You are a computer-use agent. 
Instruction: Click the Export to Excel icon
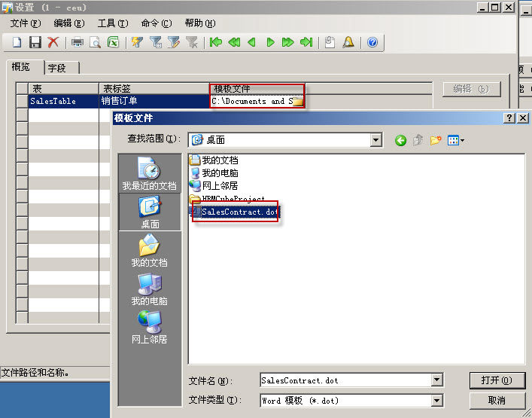(114, 42)
